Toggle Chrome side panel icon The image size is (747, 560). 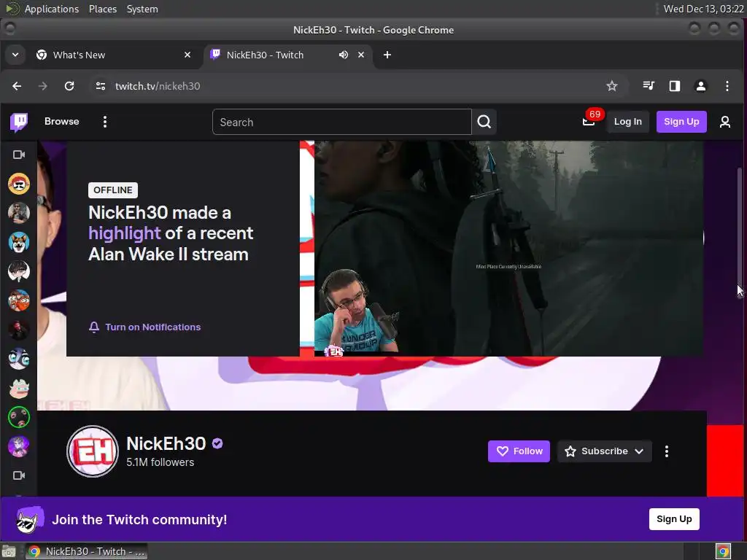(x=675, y=86)
